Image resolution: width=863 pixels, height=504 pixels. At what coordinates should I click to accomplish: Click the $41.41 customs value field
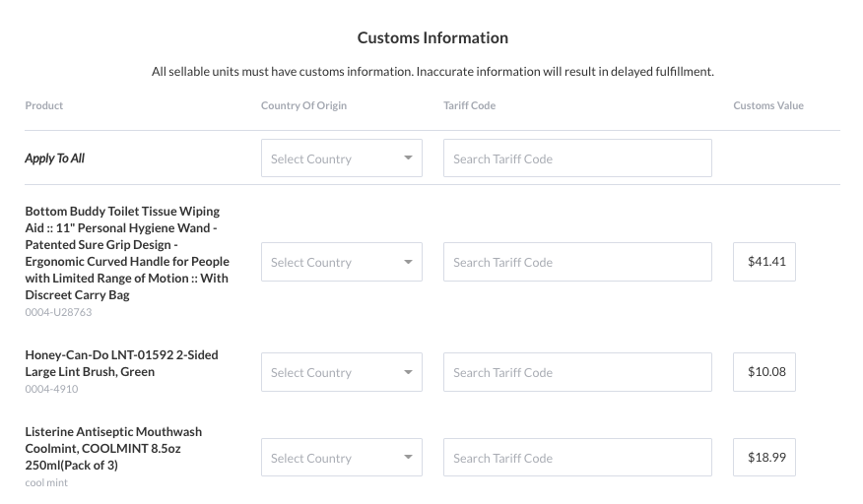click(x=764, y=263)
